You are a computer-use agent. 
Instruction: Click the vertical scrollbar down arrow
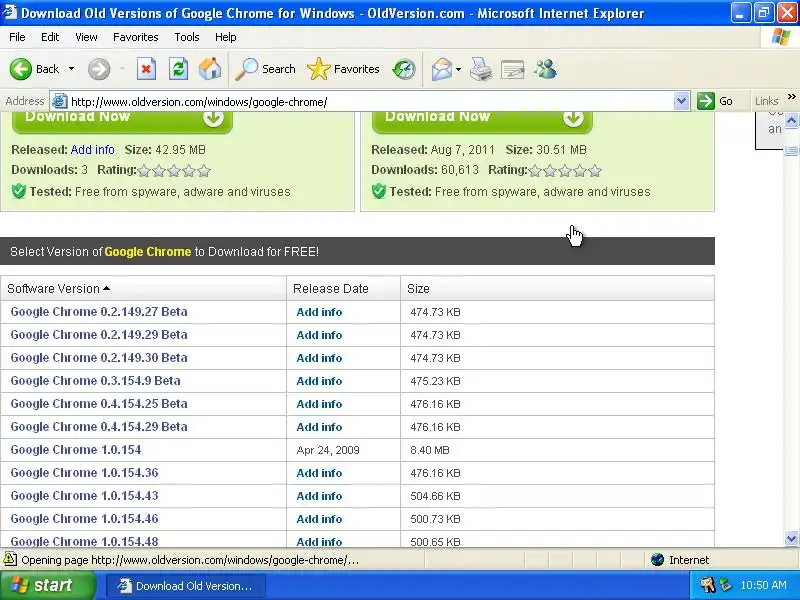(x=791, y=538)
